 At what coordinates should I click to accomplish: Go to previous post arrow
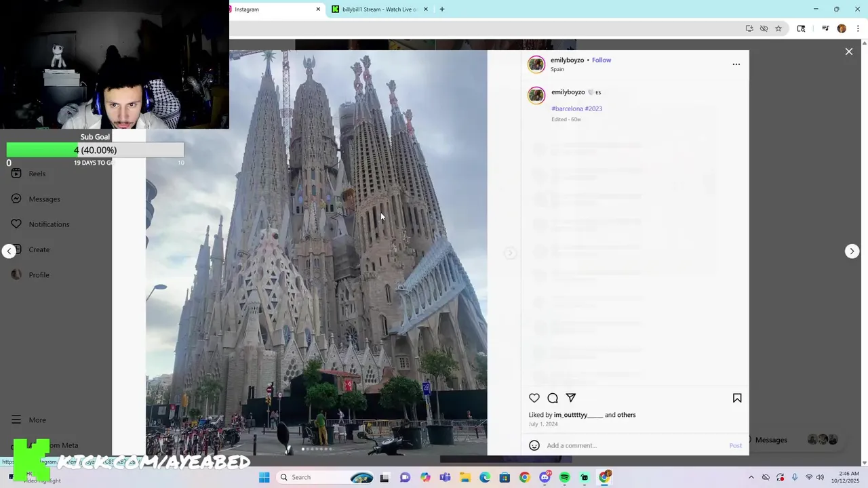tap(9, 251)
